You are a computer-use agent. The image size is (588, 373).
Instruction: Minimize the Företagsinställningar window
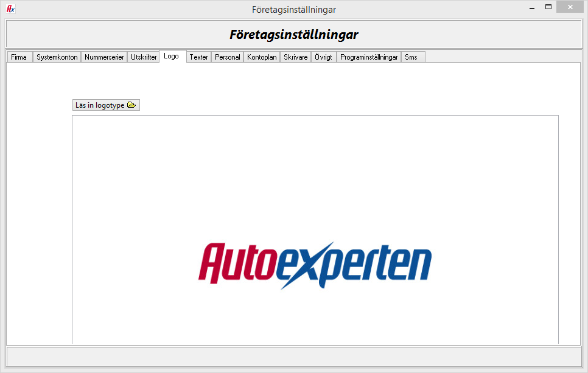532,7
